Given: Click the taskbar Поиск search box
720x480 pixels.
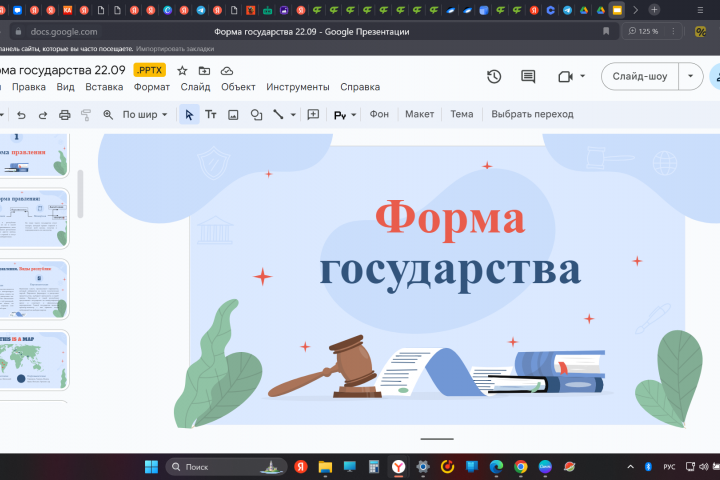Looking at the screenshot, I should (226, 467).
